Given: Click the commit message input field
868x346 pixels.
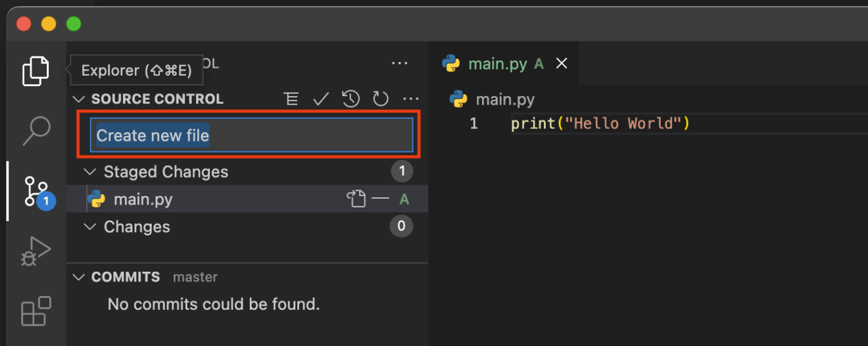Looking at the screenshot, I should (x=251, y=136).
